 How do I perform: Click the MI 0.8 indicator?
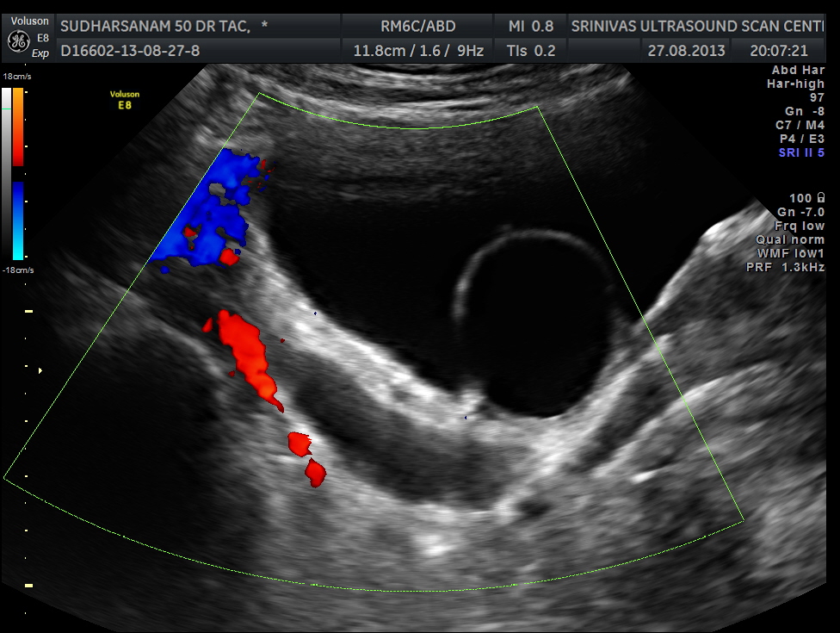click(530, 26)
